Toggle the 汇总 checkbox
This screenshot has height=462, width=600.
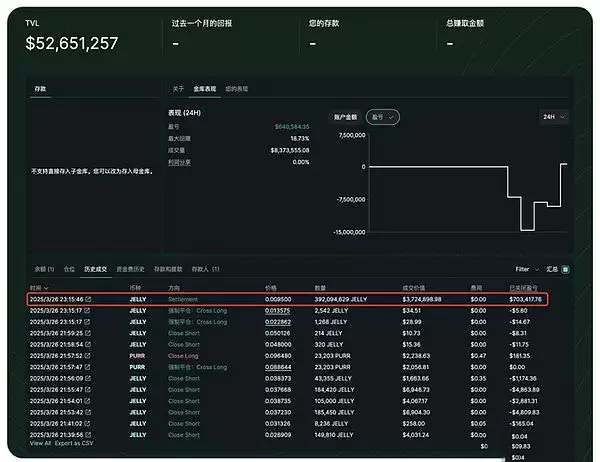point(565,269)
